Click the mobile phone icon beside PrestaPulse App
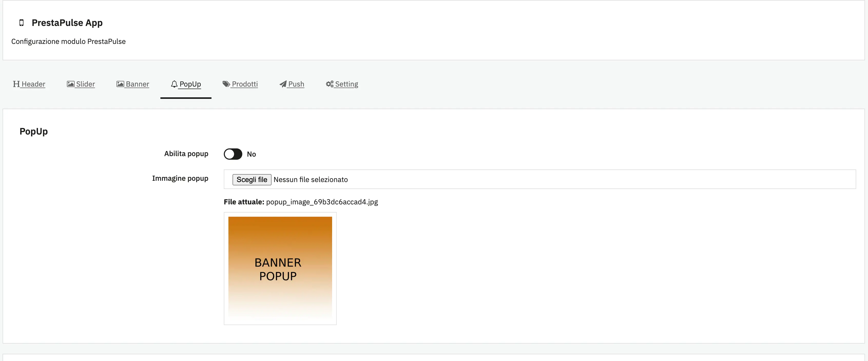Screen dimensions: 868x361 [21, 23]
